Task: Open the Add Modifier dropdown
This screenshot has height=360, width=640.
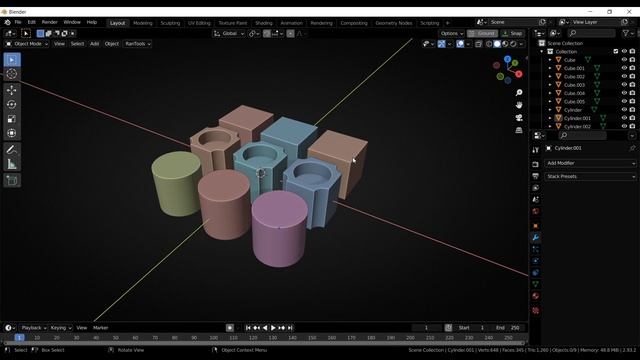Action: [590, 163]
